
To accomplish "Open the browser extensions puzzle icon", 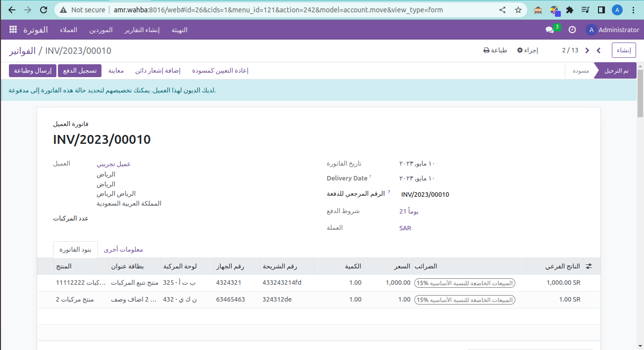I will tap(570, 10).
